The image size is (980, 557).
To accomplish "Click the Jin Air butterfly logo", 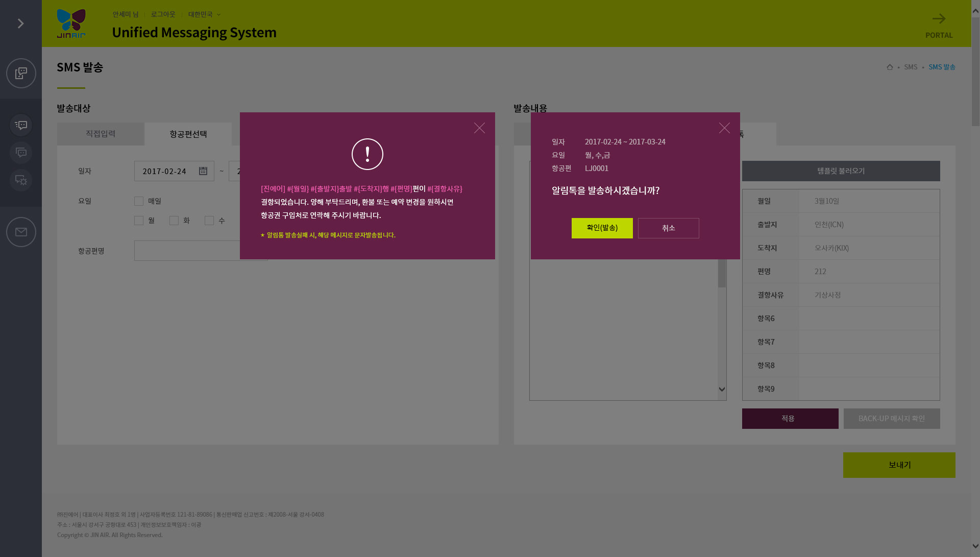I will tap(71, 23).
